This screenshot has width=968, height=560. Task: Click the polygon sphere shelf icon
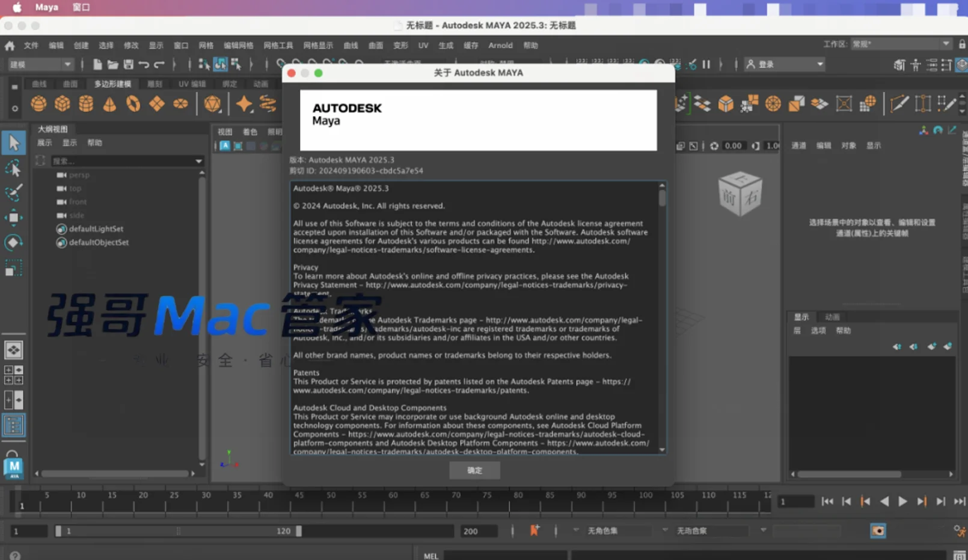point(38,104)
